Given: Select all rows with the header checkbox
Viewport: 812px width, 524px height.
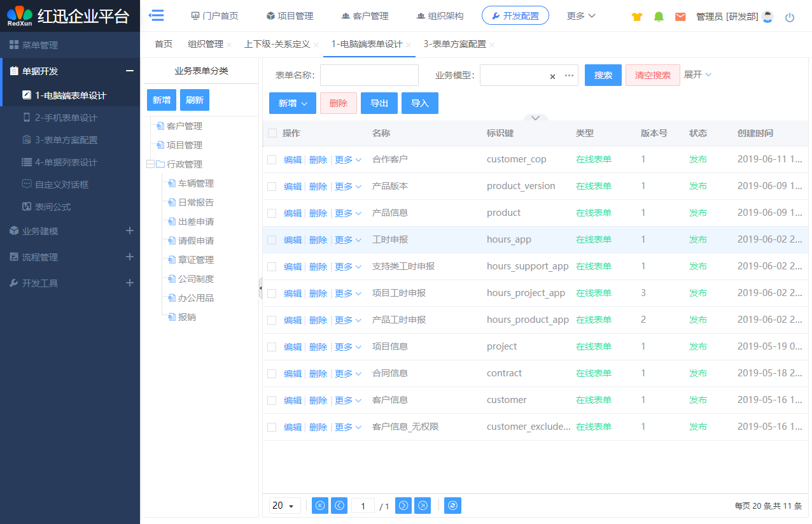Looking at the screenshot, I should [x=272, y=133].
